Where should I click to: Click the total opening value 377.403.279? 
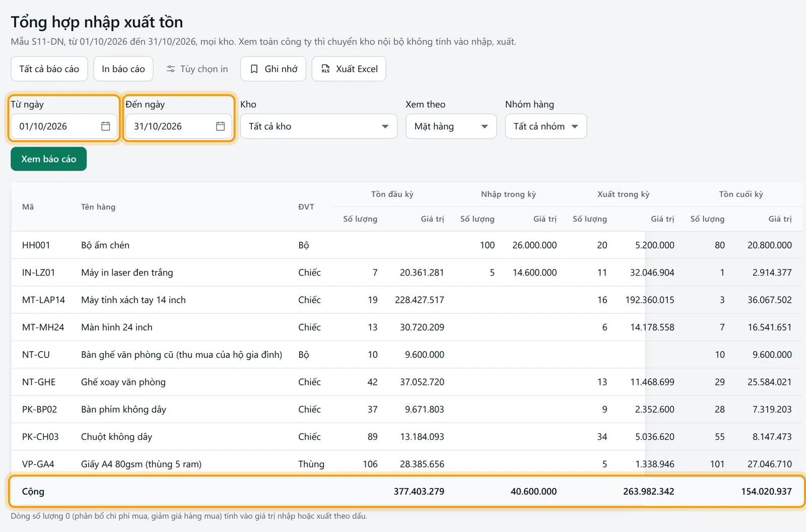click(419, 491)
